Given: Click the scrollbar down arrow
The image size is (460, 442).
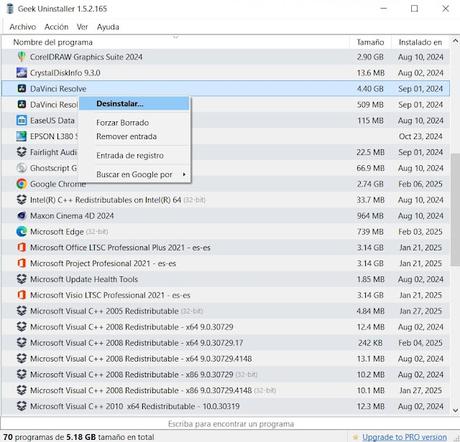Looking at the screenshot, I should [x=455, y=411].
